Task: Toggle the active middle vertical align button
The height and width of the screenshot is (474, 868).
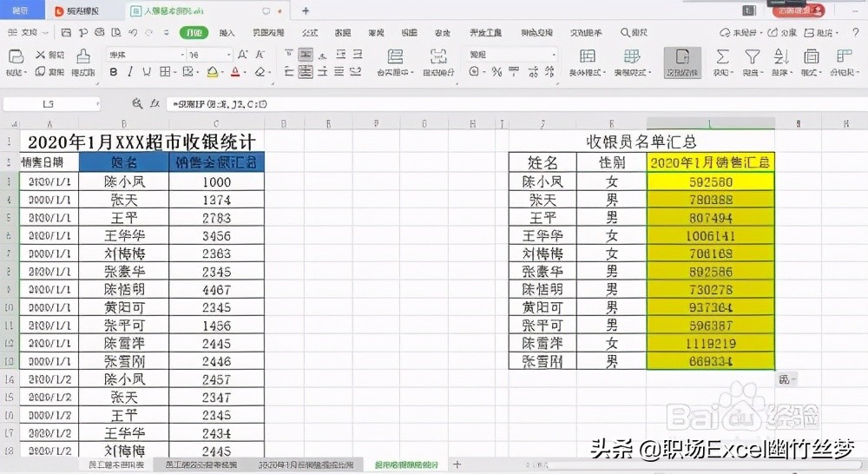Action: pos(306,54)
